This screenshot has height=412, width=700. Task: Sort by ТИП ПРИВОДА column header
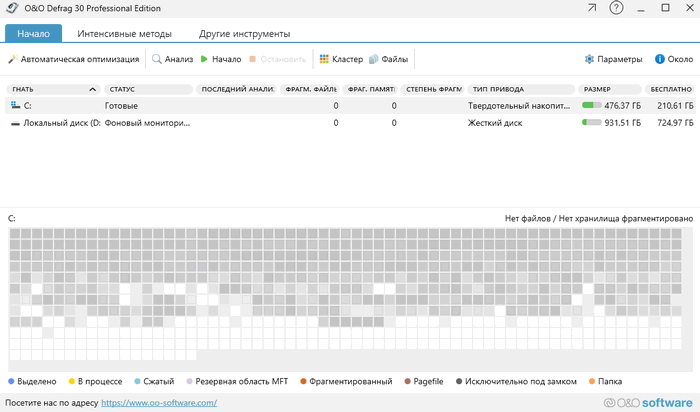tap(521, 89)
